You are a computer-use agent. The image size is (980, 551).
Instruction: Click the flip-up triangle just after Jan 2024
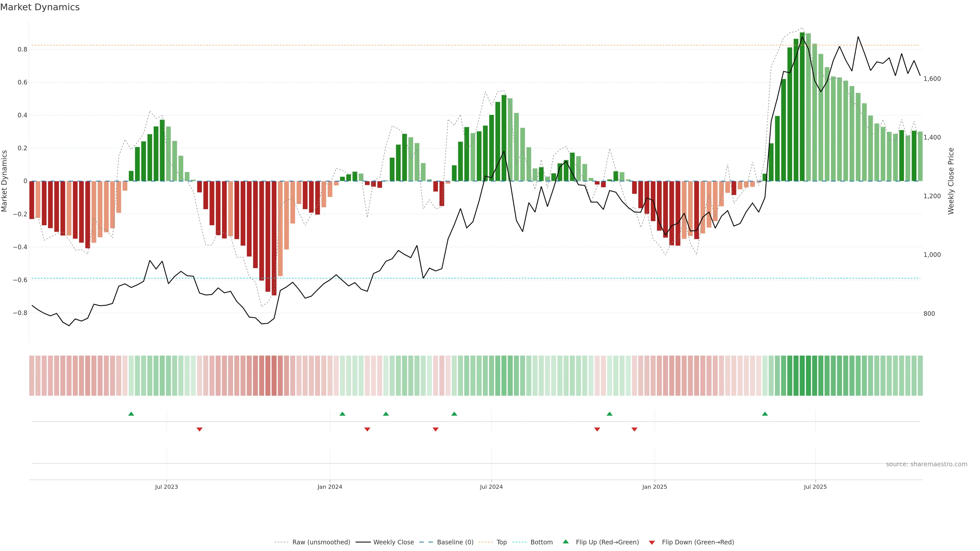coord(342,414)
